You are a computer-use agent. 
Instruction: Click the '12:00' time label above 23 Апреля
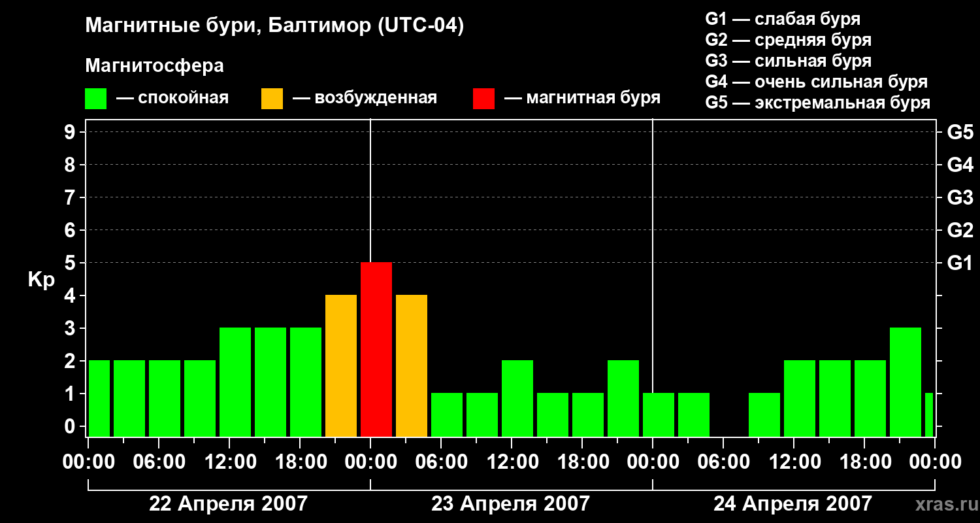tap(512, 462)
